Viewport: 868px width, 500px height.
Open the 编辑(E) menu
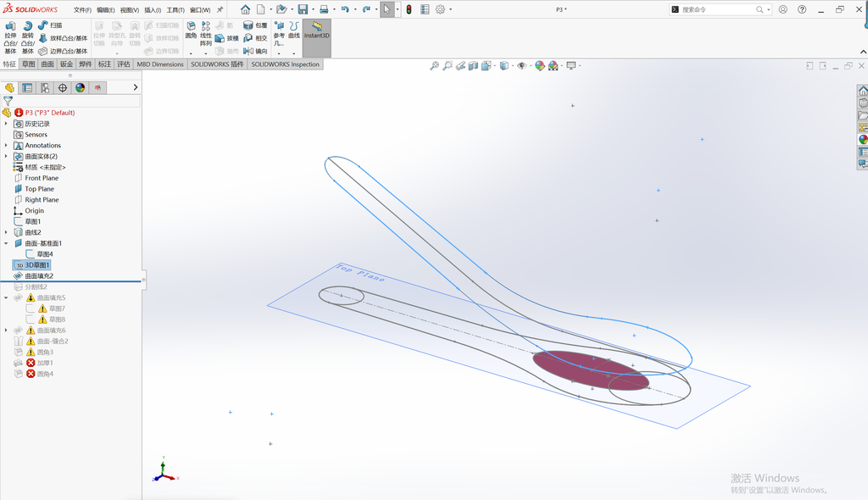point(106,10)
